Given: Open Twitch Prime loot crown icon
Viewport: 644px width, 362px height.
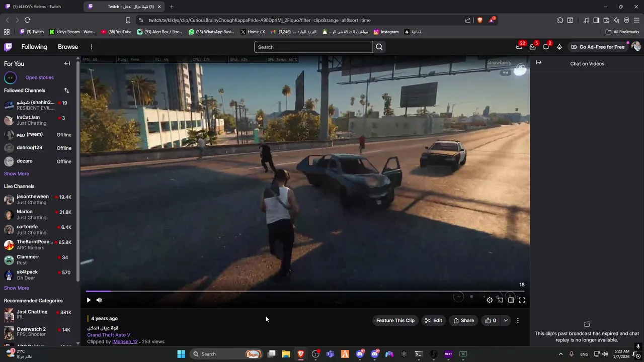Looking at the screenshot, I should (x=519, y=47).
